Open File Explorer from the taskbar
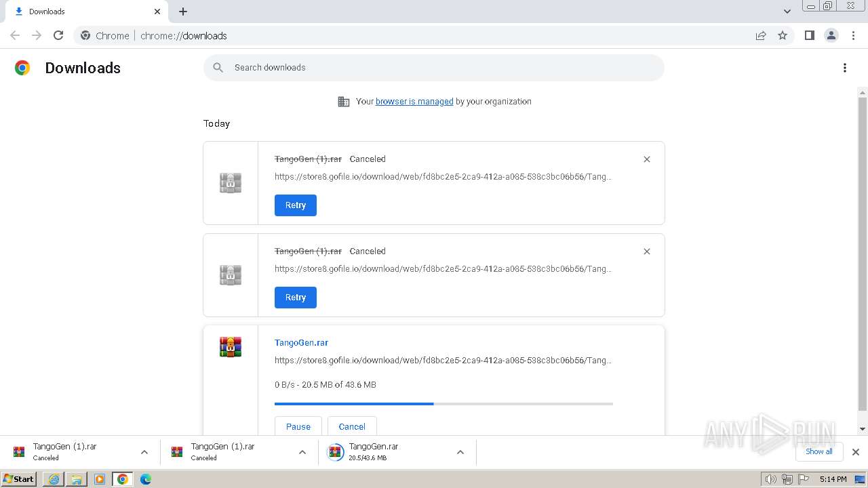Viewport: 868px width, 488px height. tap(77, 479)
